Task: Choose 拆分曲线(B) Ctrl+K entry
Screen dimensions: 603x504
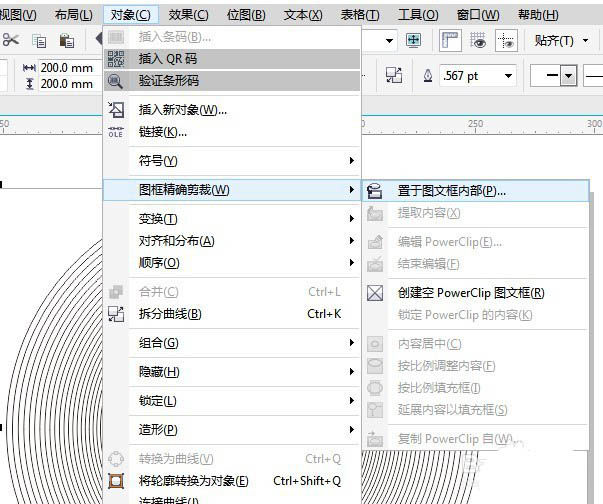Action: click(232, 314)
